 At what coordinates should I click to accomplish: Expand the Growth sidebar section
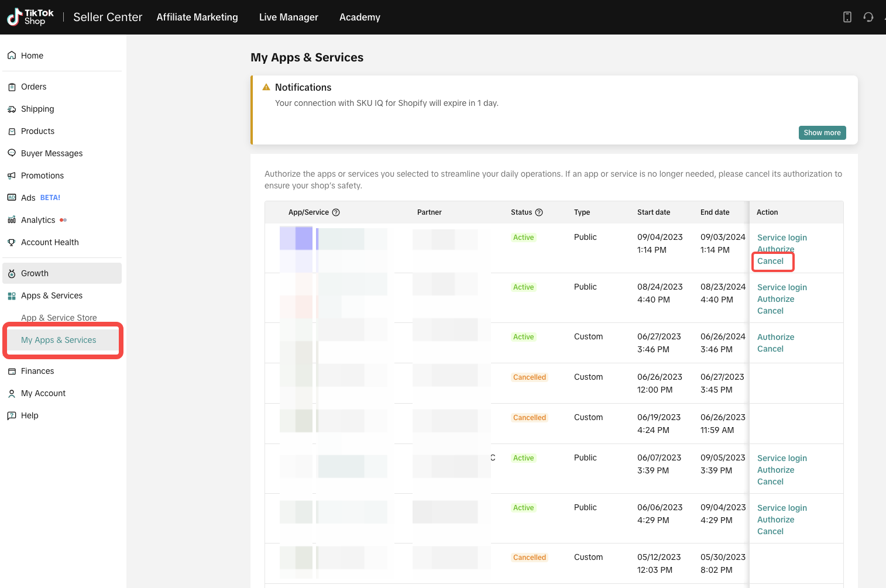[x=35, y=273]
